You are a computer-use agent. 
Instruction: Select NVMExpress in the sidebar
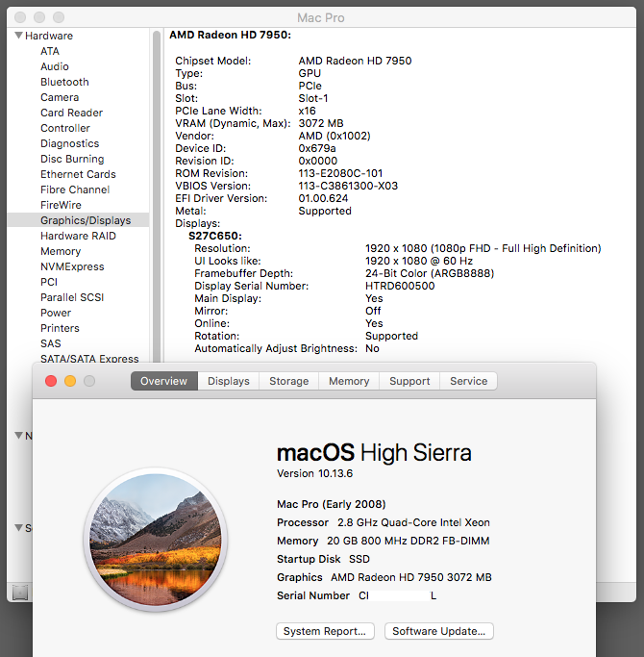tap(72, 266)
